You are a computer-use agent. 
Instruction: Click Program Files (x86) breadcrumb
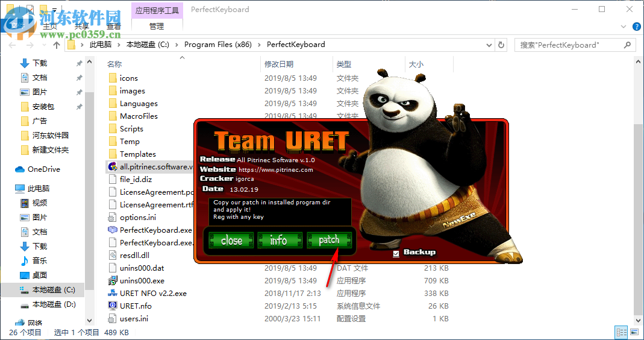[217, 45]
